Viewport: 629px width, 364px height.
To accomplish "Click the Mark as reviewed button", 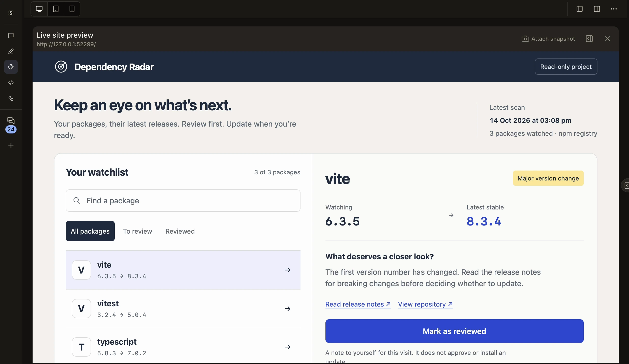I will 454,331.
